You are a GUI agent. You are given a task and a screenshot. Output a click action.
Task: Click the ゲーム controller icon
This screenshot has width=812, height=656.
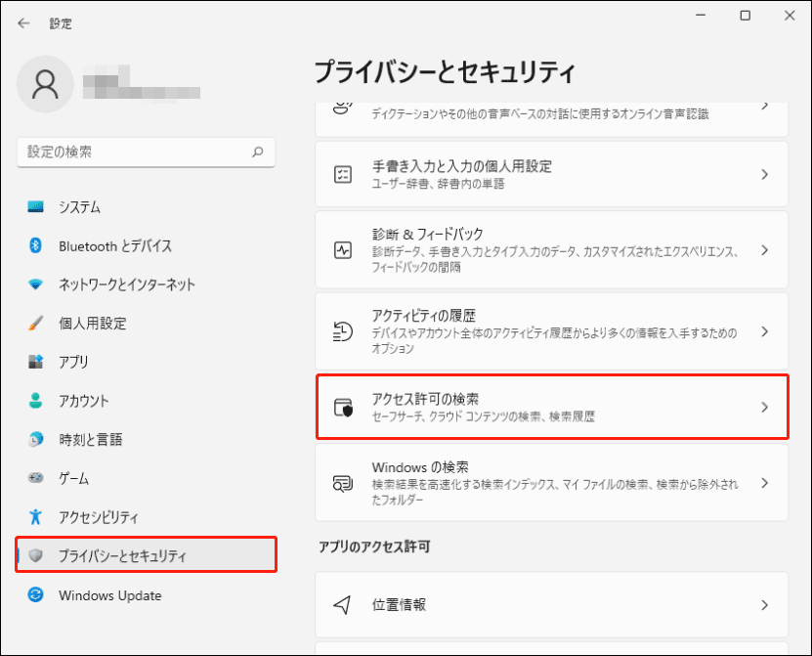point(35,478)
